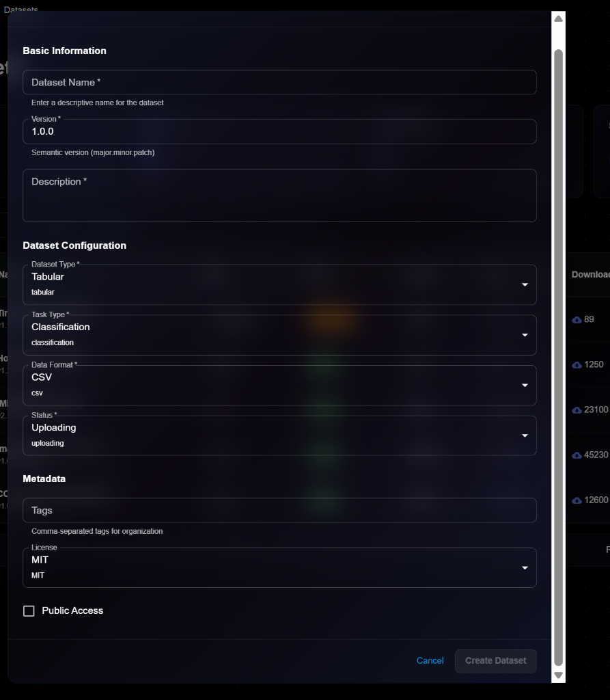Open the Data Format dropdown
Image resolution: width=610 pixels, height=700 pixels.
(x=279, y=385)
